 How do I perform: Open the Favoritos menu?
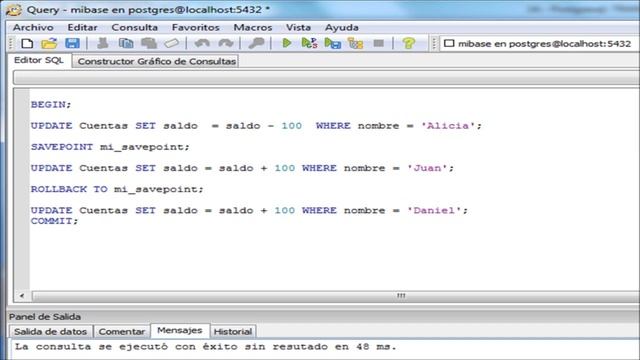coord(196,27)
